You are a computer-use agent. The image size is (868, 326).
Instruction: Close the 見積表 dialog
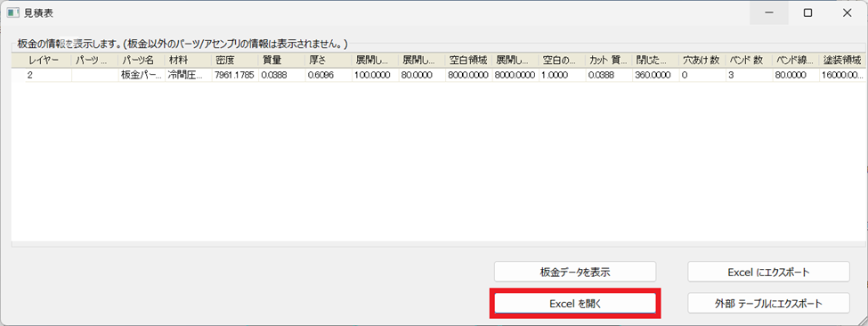(847, 12)
